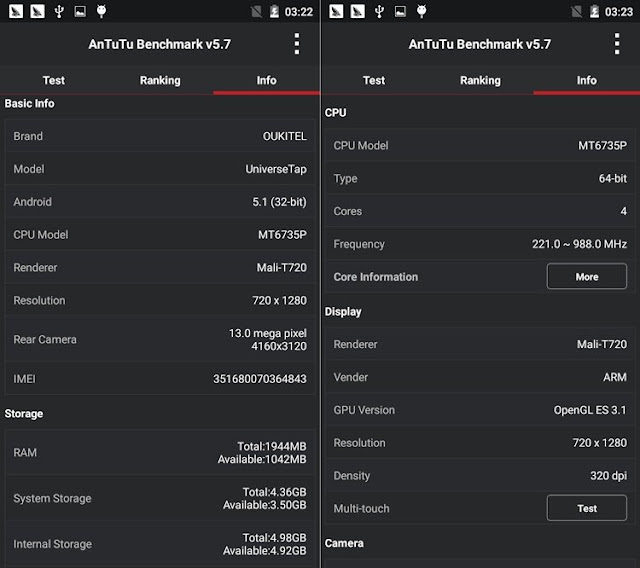Tap battery icon in right status bar
This screenshot has height=568, width=640.
tap(594, 11)
